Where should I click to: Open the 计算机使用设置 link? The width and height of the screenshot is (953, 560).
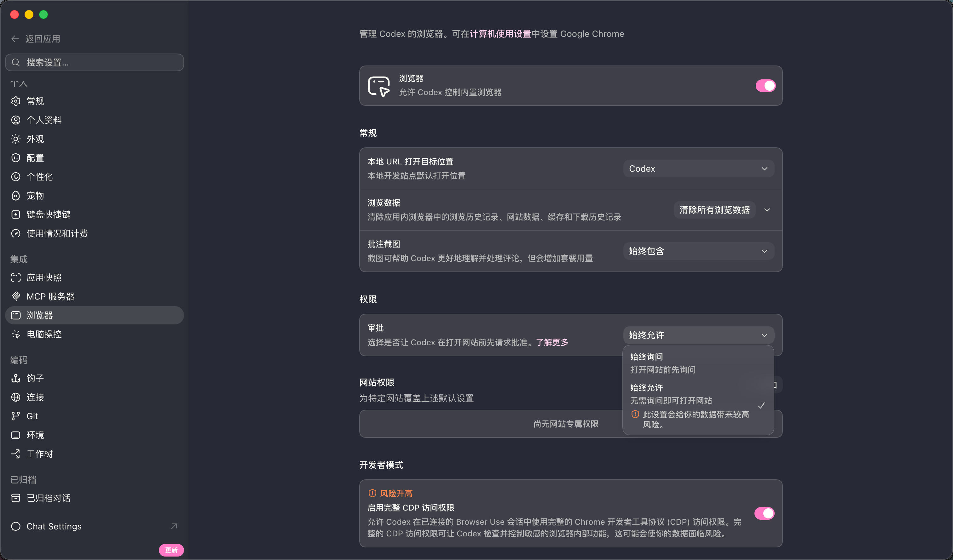click(x=500, y=34)
